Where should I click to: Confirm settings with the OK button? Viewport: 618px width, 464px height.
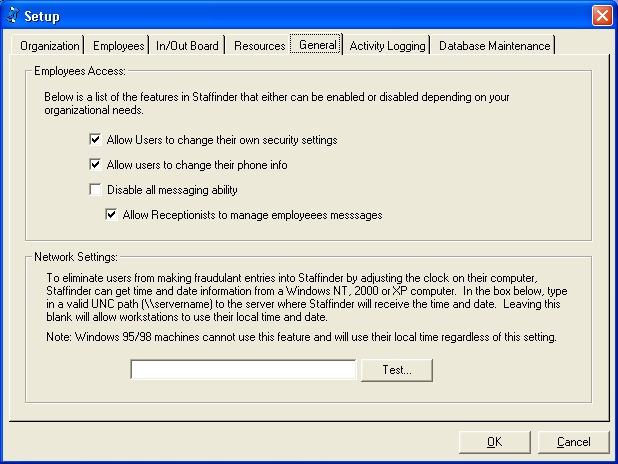(494, 442)
